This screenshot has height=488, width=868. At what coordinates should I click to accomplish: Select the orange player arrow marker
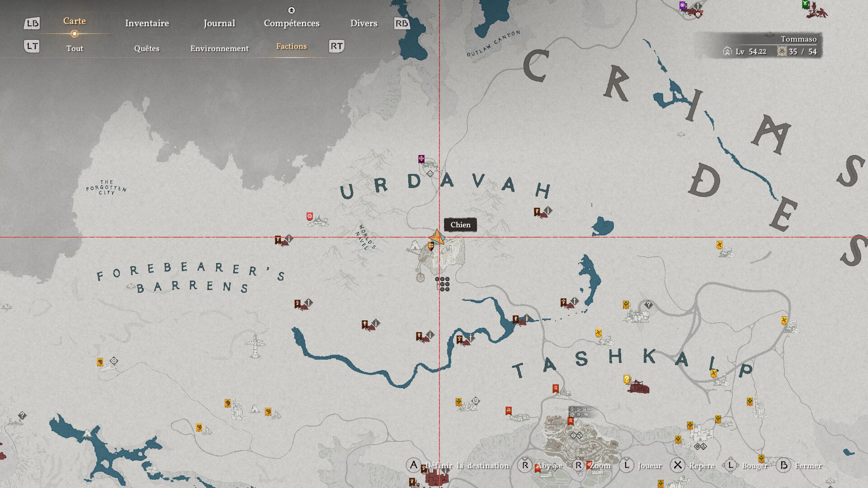click(x=436, y=236)
